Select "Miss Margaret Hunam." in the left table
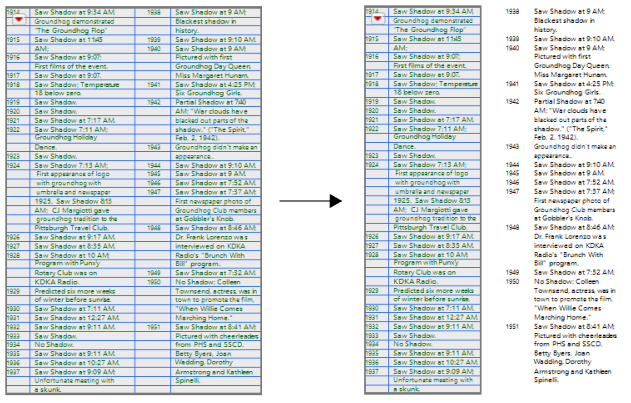631x403 pixels. 212,76
